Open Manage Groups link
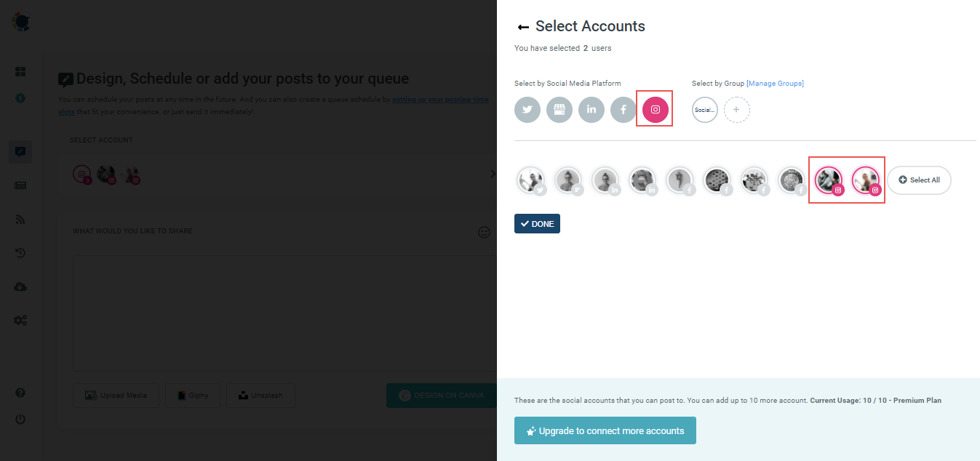This screenshot has height=461, width=980. [x=774, y=83]
